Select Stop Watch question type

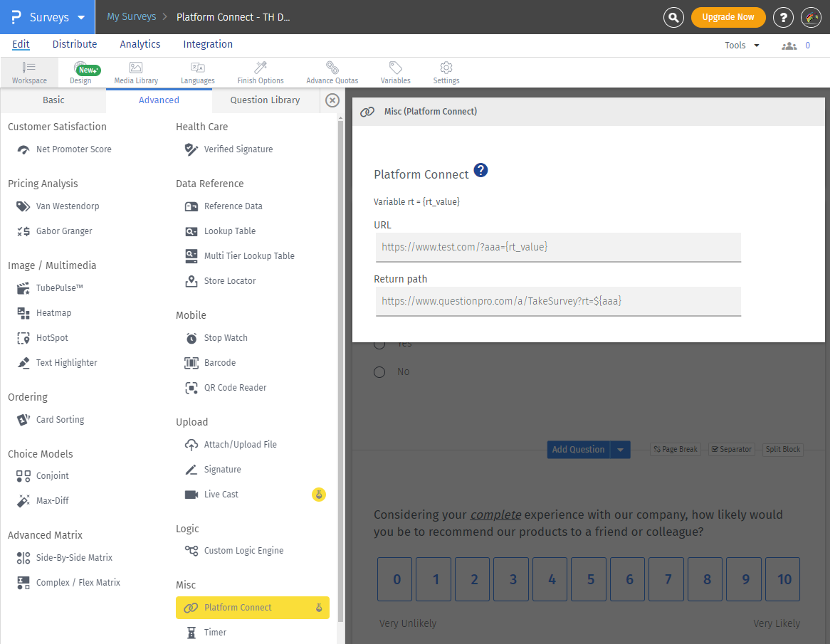(x=216, y=337)
